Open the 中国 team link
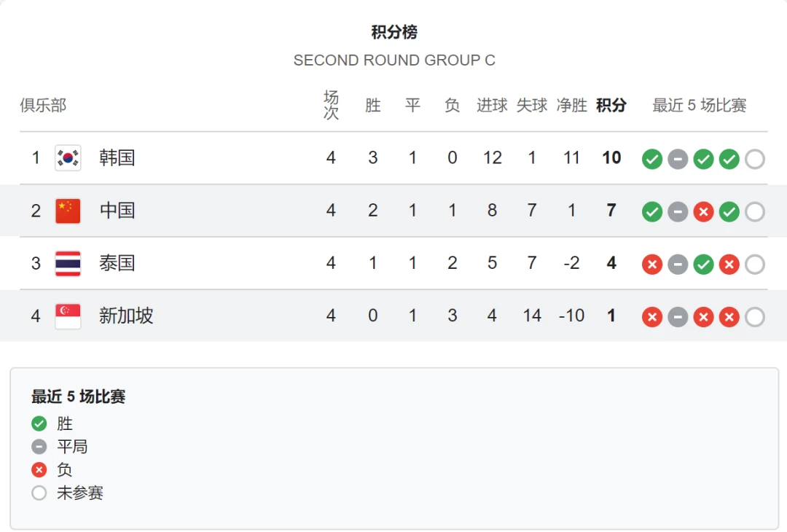Image resolution: width=787 pixels, height=532 pixels. click(117, 211)
